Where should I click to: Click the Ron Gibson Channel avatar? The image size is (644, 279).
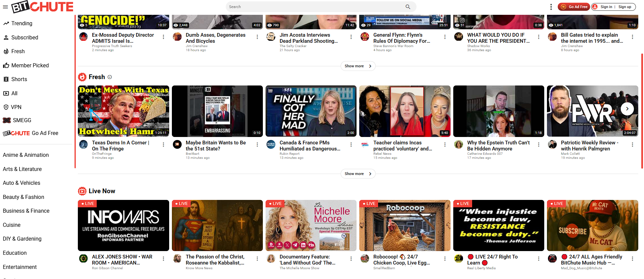tap(83, 258)
